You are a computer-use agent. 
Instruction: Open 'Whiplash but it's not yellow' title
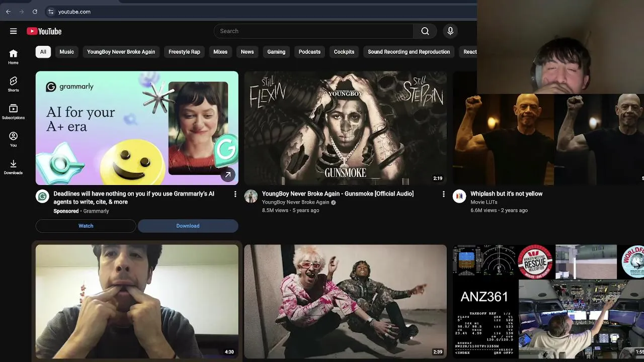click(506, 194)
